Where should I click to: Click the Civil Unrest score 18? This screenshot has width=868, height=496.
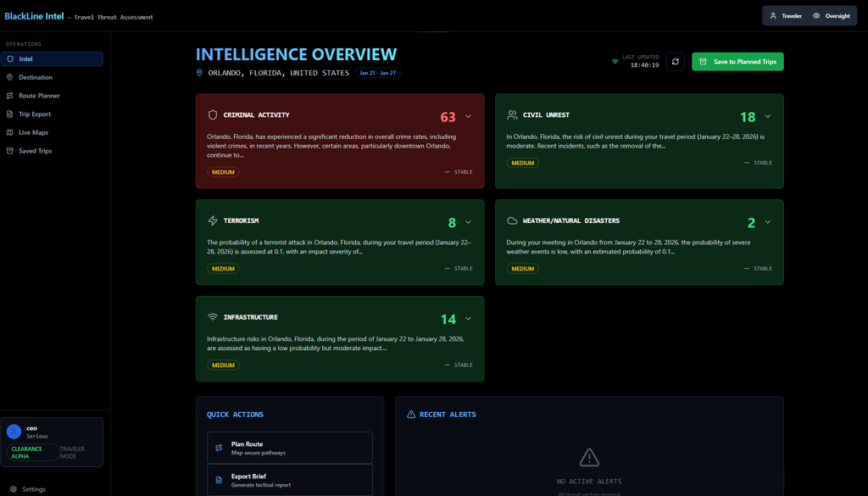click(x=748, y=117)
